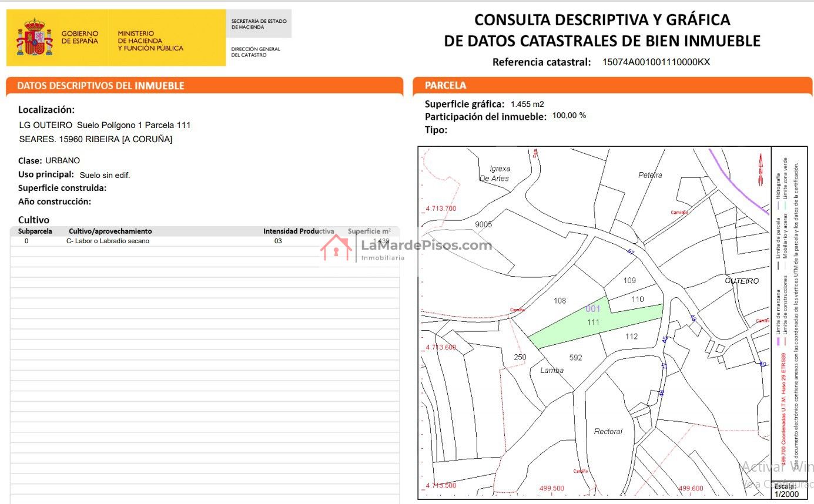The image size is (814, 504).
Task: Click the 'OUTEIRO' place label
Action: click(742, 281)
